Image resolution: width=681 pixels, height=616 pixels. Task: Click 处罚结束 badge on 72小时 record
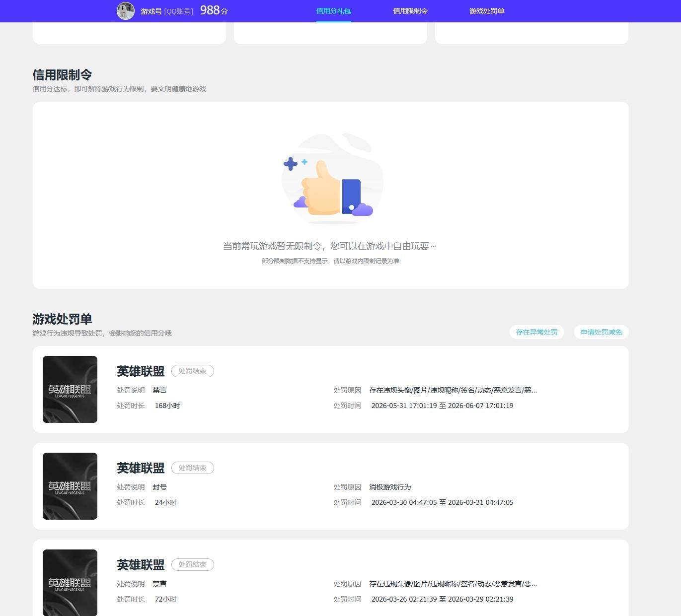click(x=193, y=564)
